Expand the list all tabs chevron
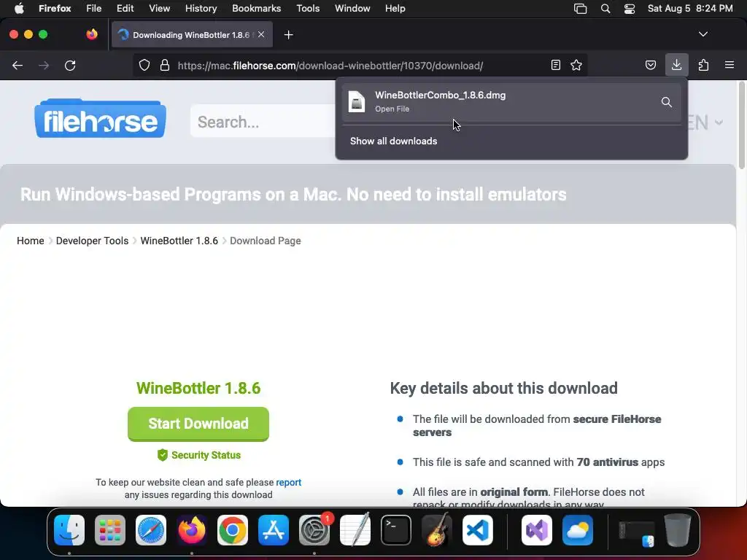This screenshot has height=560, width=747. pos(703,34)
